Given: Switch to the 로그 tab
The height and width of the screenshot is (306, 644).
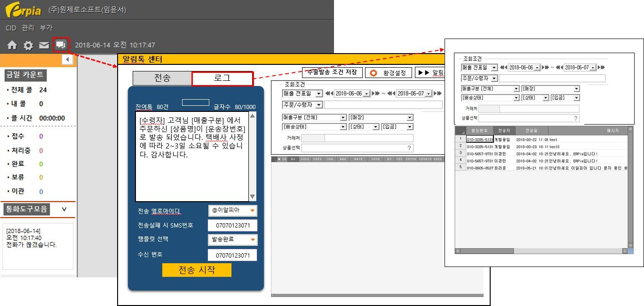Looking at the screenshot, I should pyautogui.click(x=222, y=78).
